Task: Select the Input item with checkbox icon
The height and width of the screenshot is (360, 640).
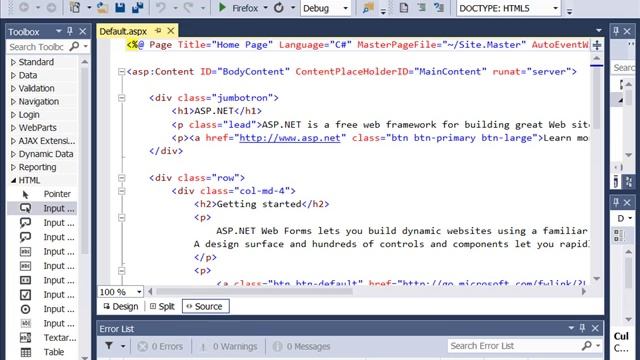Action: click(42, 295)
